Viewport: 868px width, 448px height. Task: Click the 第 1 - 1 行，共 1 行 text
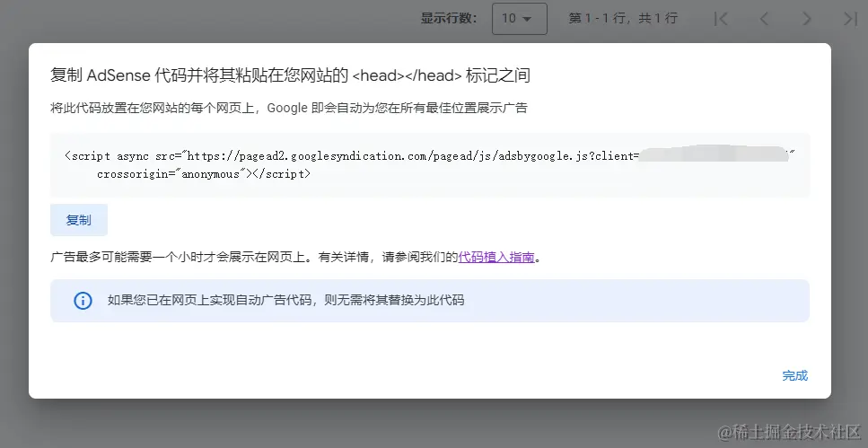[623, 19]
